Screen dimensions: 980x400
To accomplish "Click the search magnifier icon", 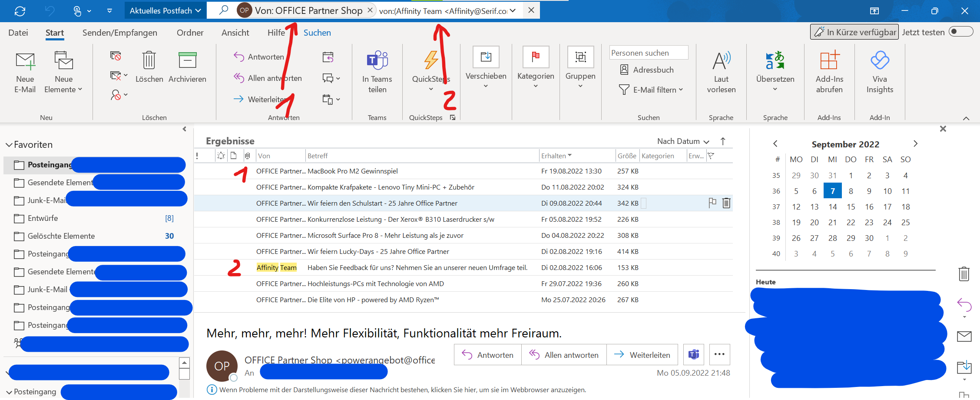I will [x=224, y=10].
